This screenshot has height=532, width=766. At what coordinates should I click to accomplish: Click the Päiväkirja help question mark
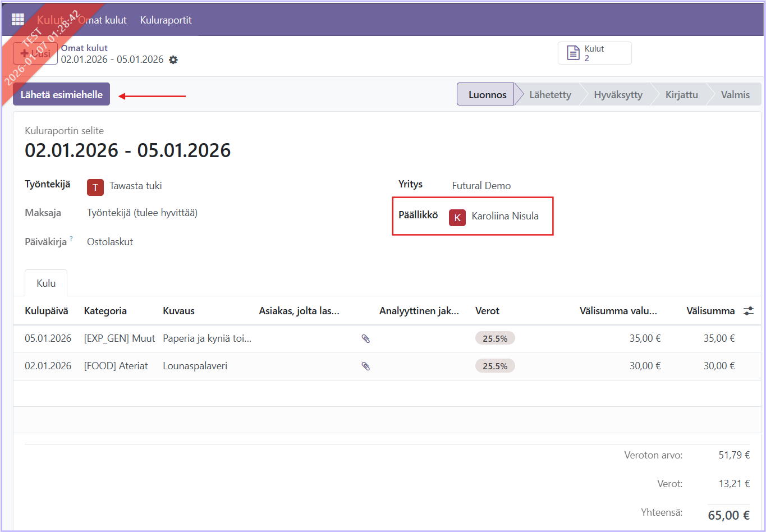click(71, 239)
